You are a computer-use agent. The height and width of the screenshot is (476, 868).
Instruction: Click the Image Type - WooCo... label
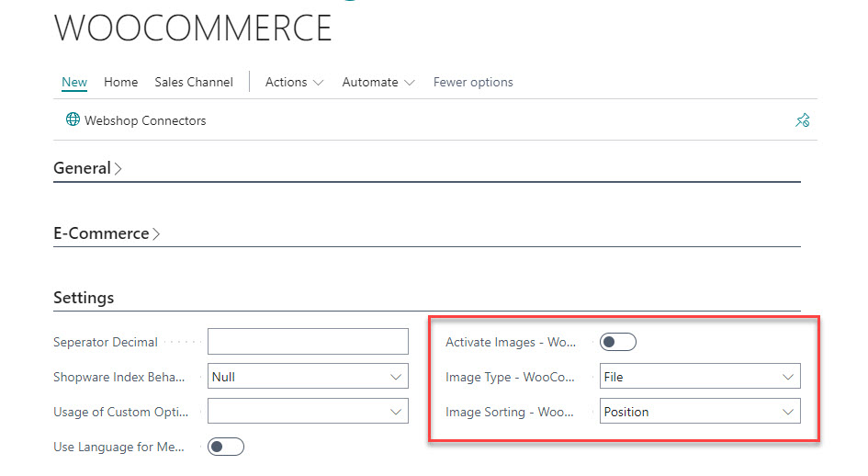510,378
